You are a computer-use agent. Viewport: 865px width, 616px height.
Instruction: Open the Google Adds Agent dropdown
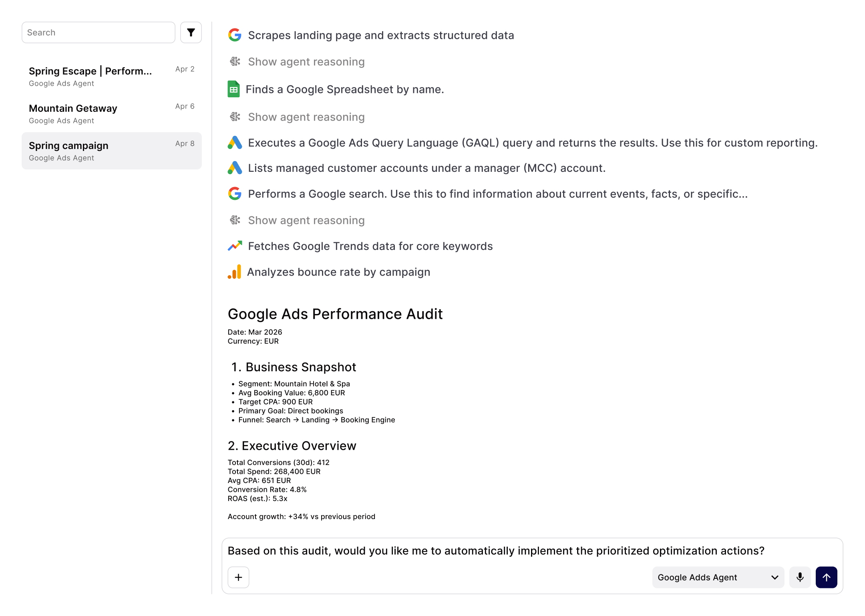pos(718,577)
